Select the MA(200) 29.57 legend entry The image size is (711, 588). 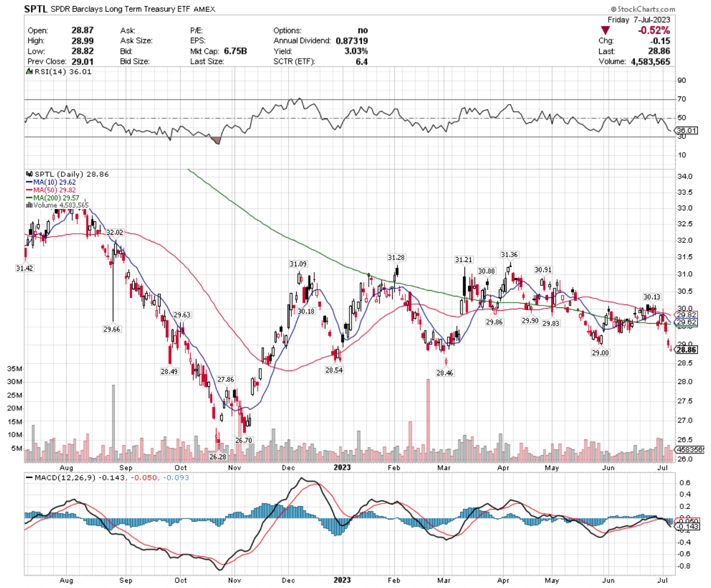coord(53,197)
